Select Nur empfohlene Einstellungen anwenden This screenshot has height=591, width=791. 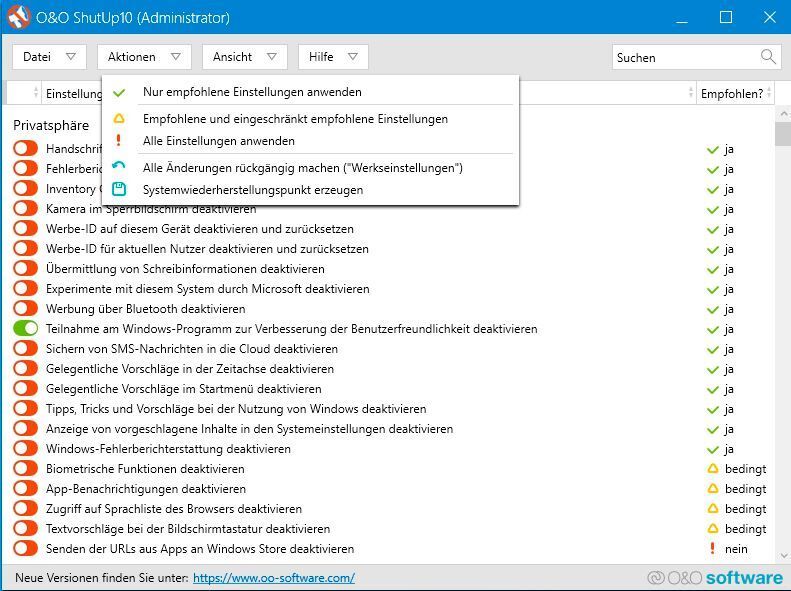pos(310,92)
